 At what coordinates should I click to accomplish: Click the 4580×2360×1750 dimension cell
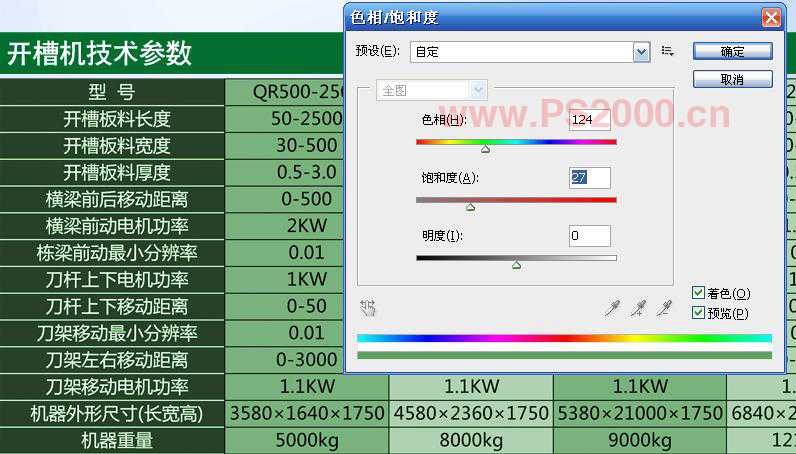(471, 413)
